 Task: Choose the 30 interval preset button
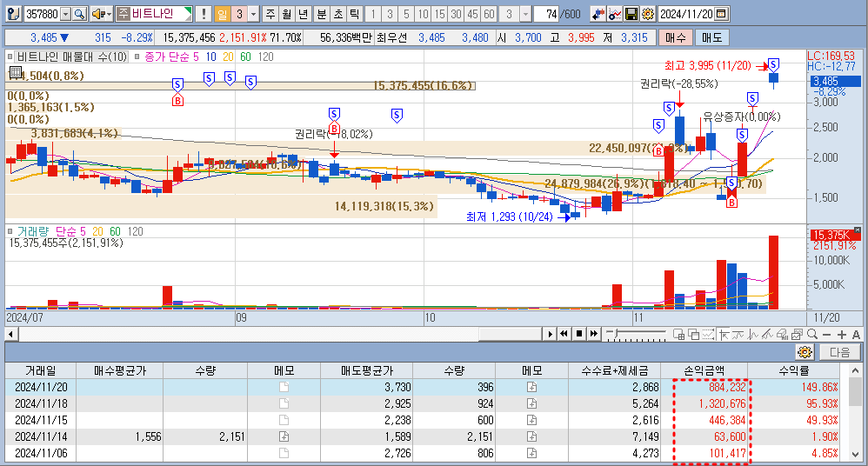[456, 14]
